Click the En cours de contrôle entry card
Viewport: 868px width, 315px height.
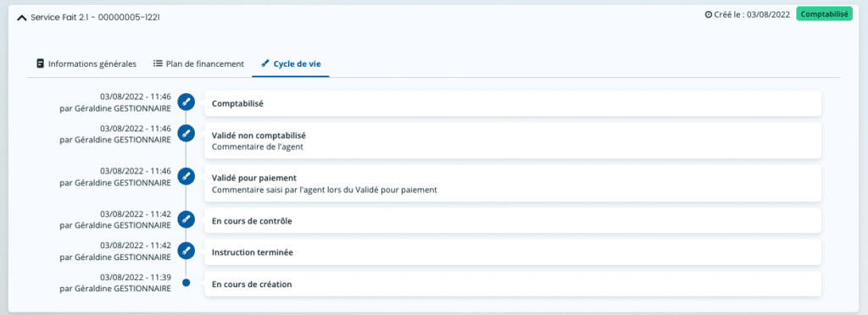[x=513, y=221]
